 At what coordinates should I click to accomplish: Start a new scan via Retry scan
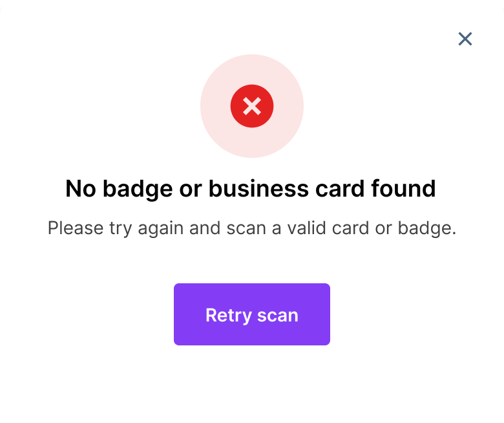pyautogui.click(x=252, y=314)
